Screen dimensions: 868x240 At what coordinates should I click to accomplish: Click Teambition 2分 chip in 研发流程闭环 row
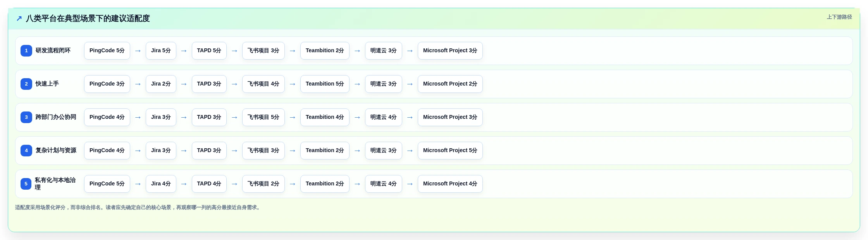pyautogui.click(x=325, y=51)
